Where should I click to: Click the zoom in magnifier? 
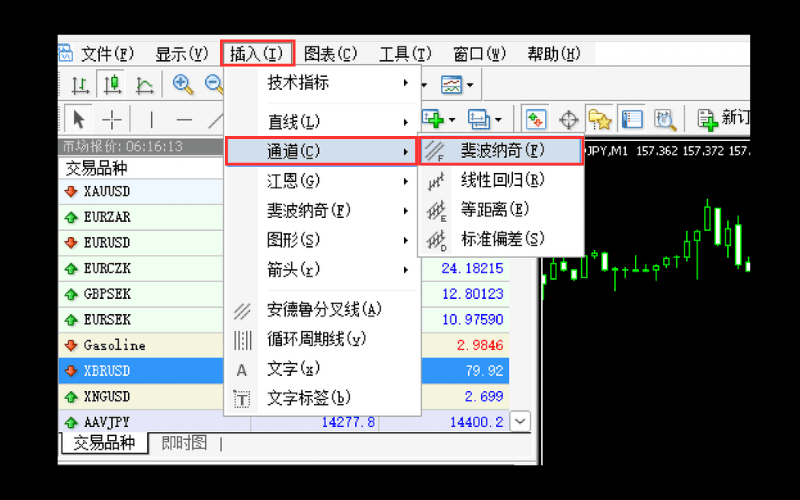(183, 84)
